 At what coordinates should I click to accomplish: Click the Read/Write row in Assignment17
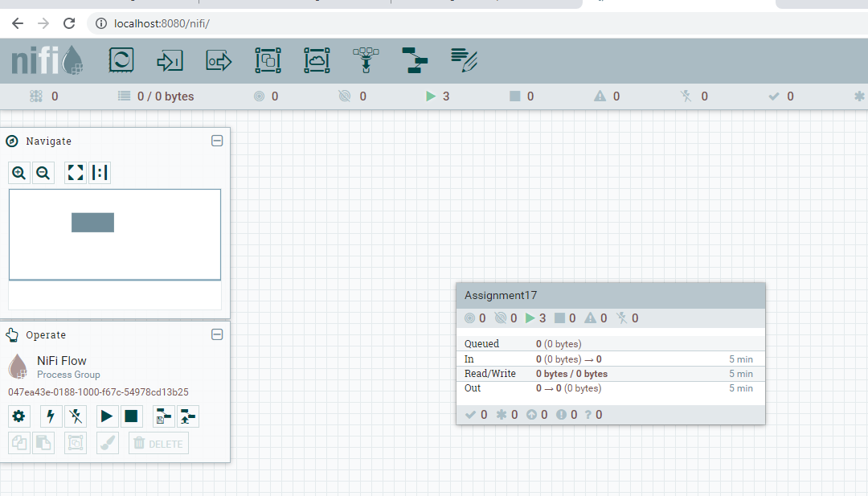click(611, 374)
